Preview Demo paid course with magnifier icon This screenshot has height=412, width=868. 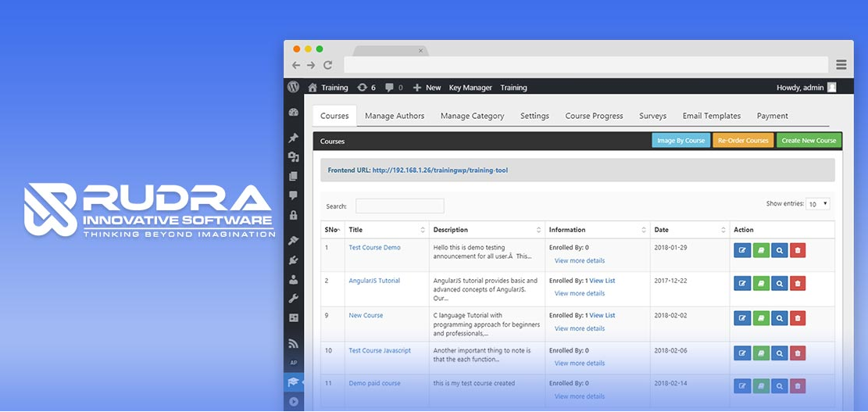780,386
